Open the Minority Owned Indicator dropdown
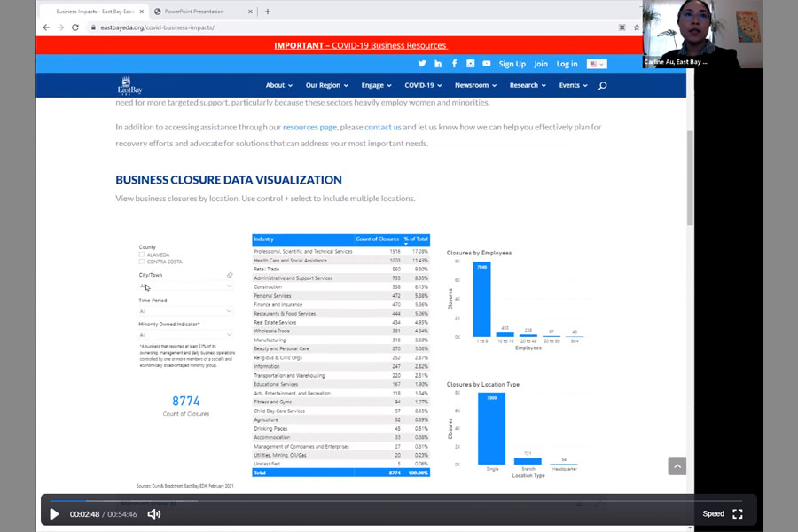Screen dimensions: 798x532 coord(186,335)
